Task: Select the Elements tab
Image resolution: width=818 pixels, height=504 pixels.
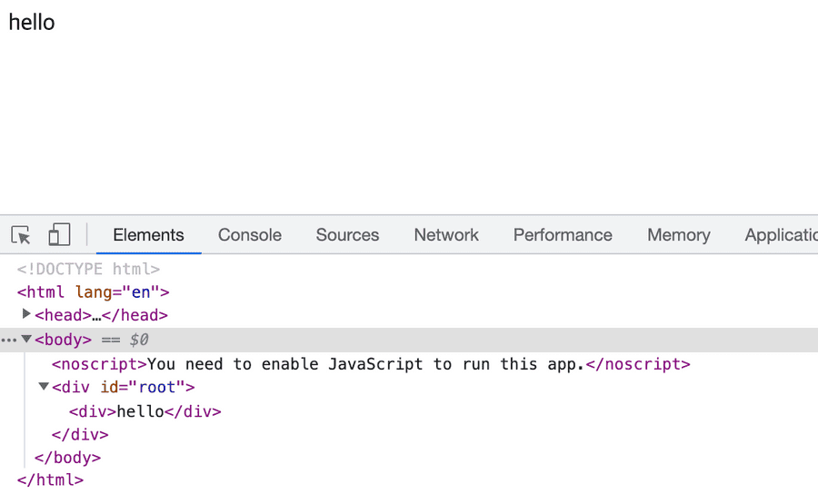Action: coord(148,235)
